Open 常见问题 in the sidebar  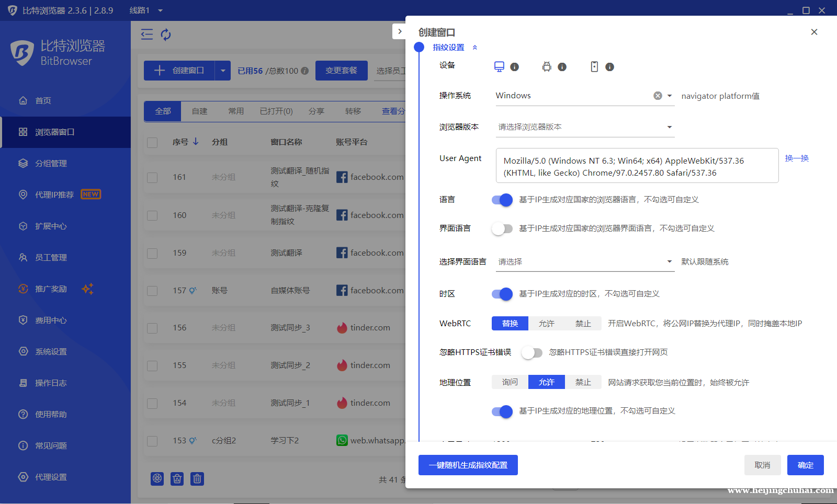[x=65, y=445]
